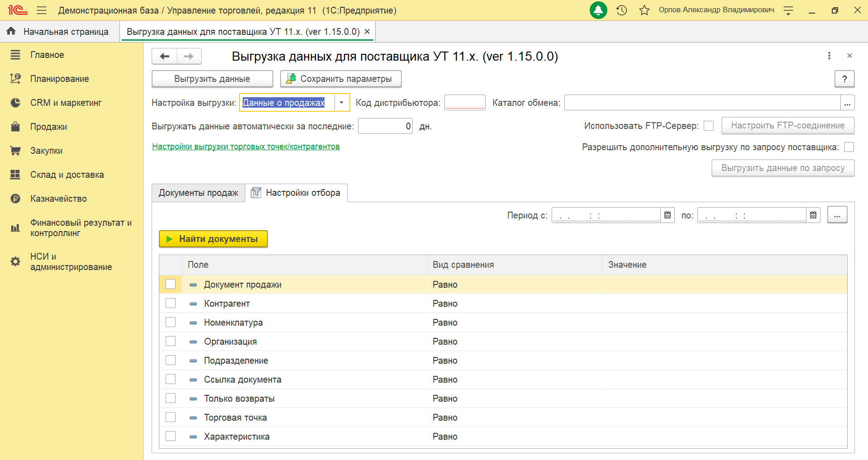Viewport: 868px width, 460px height.
Task: Click the Казначейство ruble icon
Action: click(15, 199)
